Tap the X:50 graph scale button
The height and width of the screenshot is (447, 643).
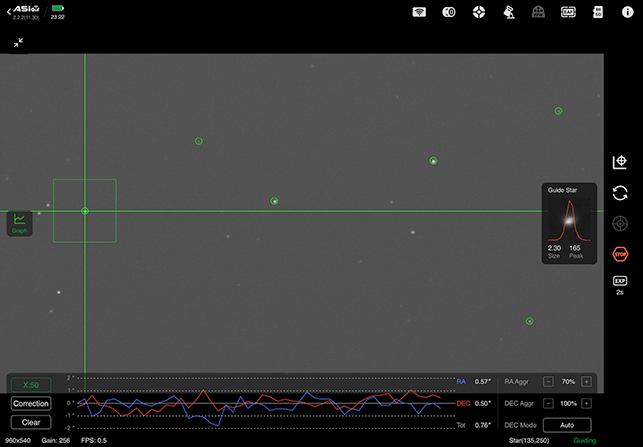point(31,385)
